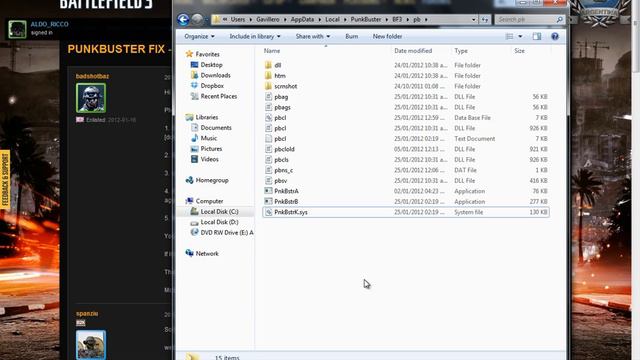This screenshot has height=360, width=640.
Task: Click the Back navigation arrow
Action: pyautogui.click(x=183, y=19)
